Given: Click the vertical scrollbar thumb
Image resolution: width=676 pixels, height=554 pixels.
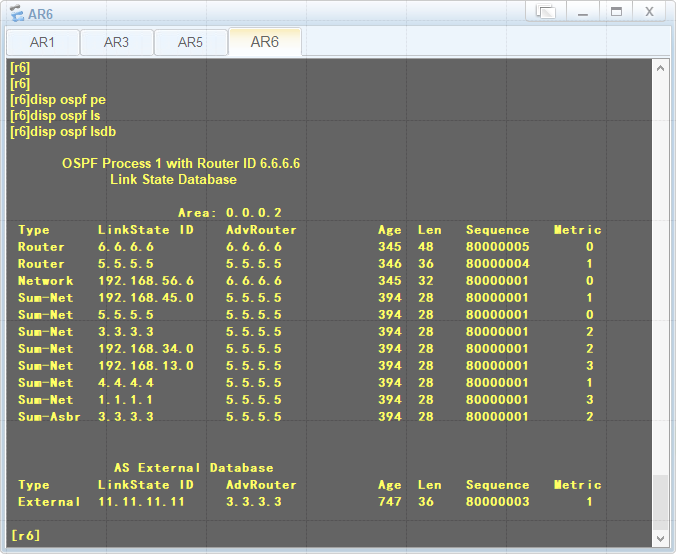Looking at the screenshot, I should (660, 500).
